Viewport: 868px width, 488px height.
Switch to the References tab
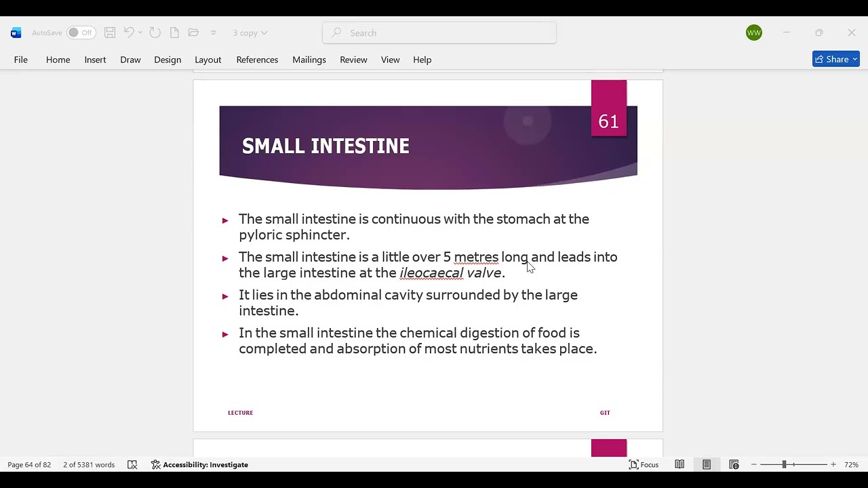[x=257, y=60]
